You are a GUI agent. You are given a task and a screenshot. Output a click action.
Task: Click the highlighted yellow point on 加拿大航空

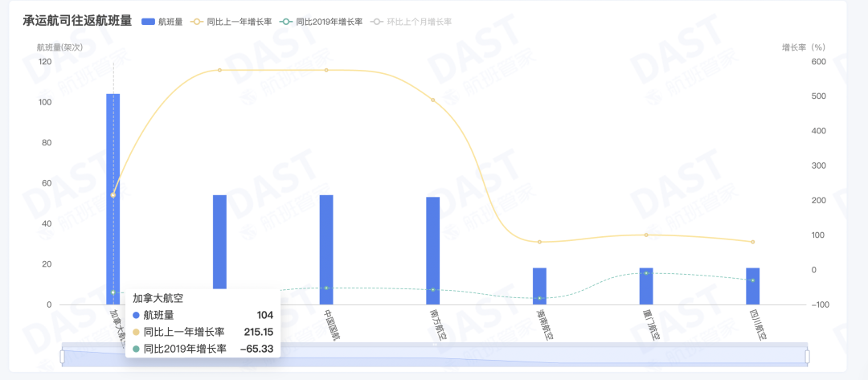113,195
